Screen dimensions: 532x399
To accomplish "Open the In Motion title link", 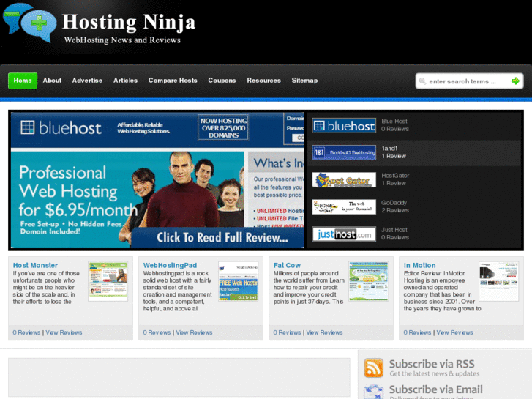I will click(x=420, y=265).
